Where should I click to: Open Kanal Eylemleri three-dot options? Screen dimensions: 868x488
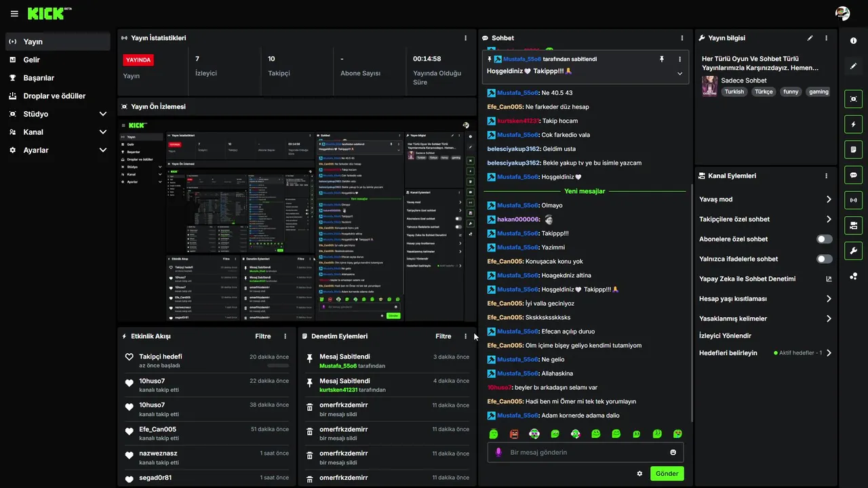point(826,176)
